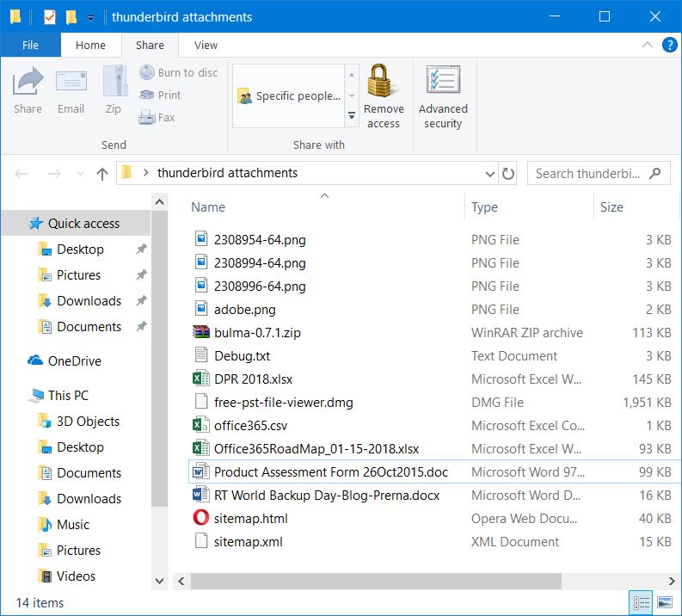Switch to the Home tab
682x616 pixels.
pyautogui.click(x=90, y=46)
